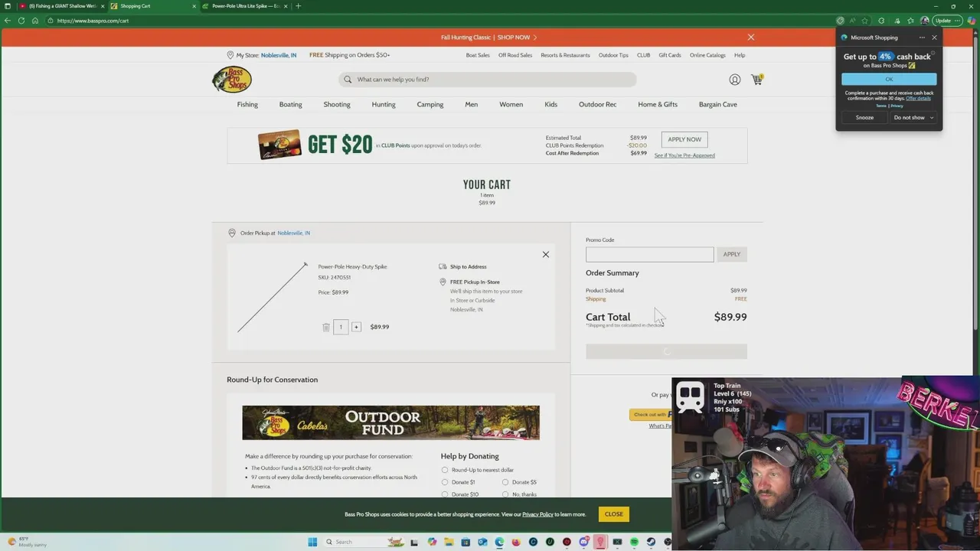Refresh the page using reload icon
The height and width of the screenshot is (551, 980).
21,21
